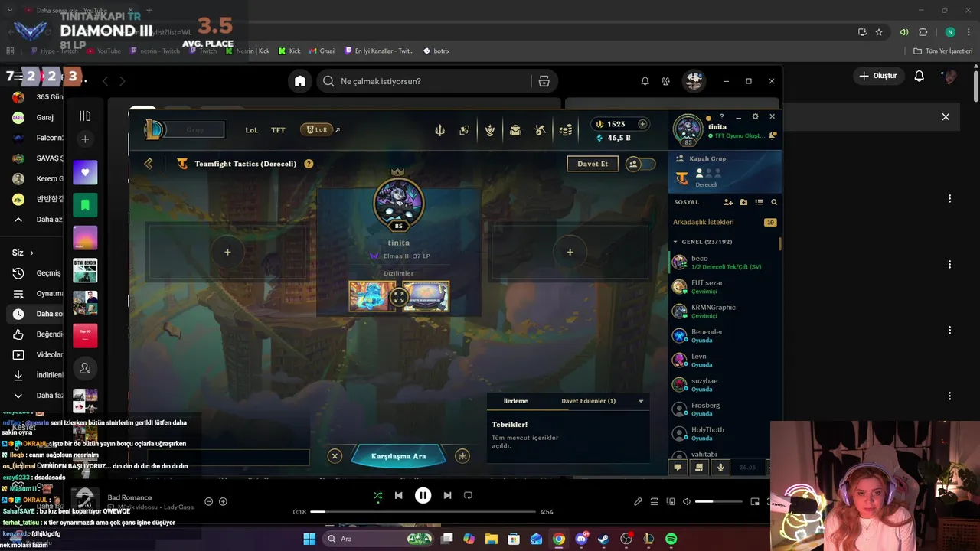Open Spotify mini player icon

tap(755, 502)
